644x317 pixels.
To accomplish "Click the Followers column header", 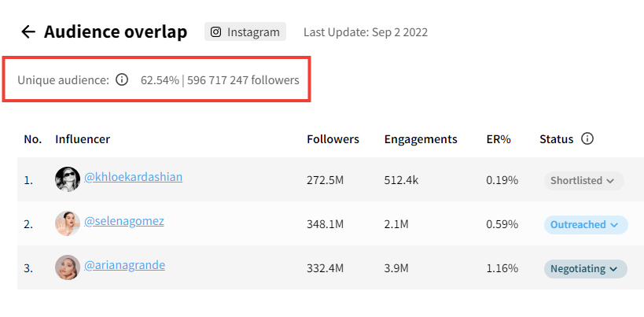I will (x=333, y=139).
